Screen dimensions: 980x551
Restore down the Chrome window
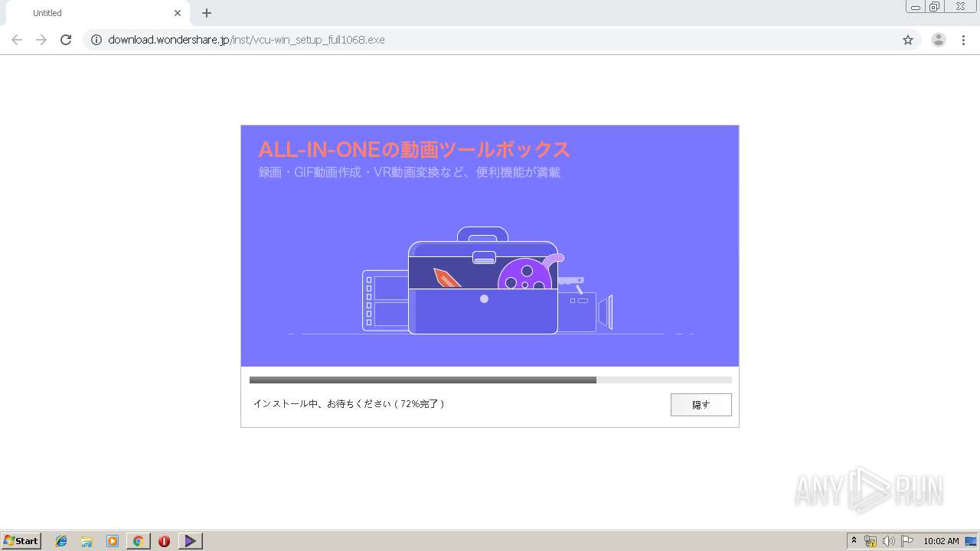(x=935, y=7)
